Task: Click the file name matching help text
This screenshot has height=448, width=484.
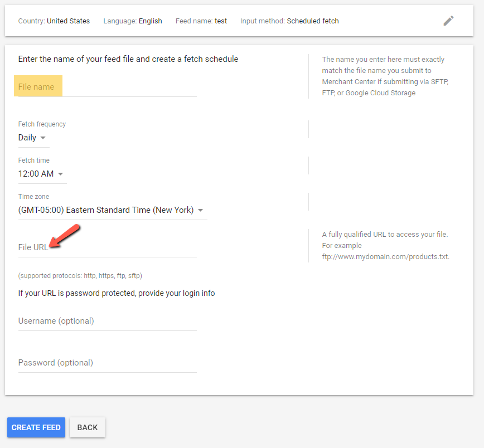Action: (385, 76)
